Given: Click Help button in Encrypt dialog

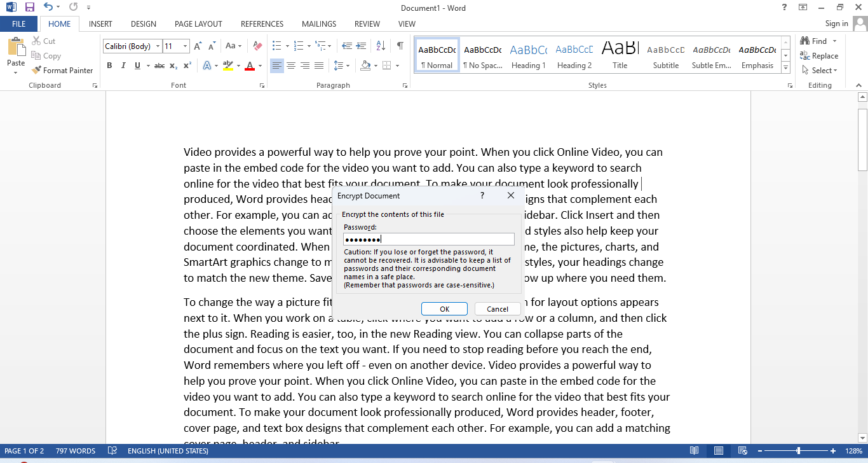Looking at the screenshot, I should pos(482,196).
